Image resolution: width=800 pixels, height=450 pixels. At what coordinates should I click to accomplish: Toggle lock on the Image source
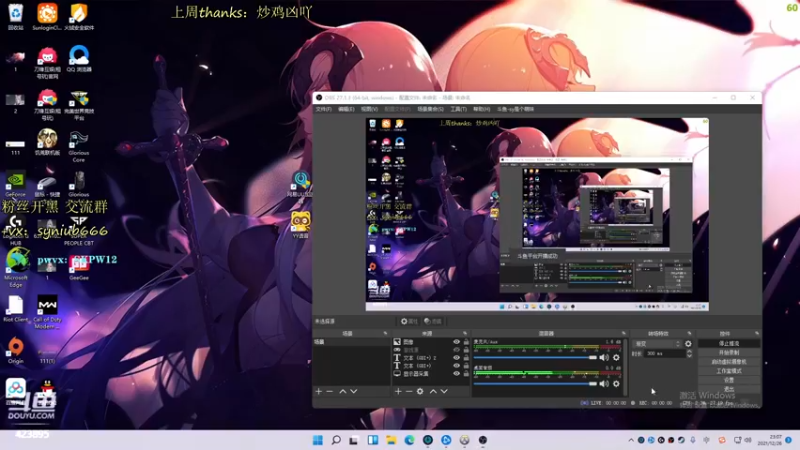point(466,342)
